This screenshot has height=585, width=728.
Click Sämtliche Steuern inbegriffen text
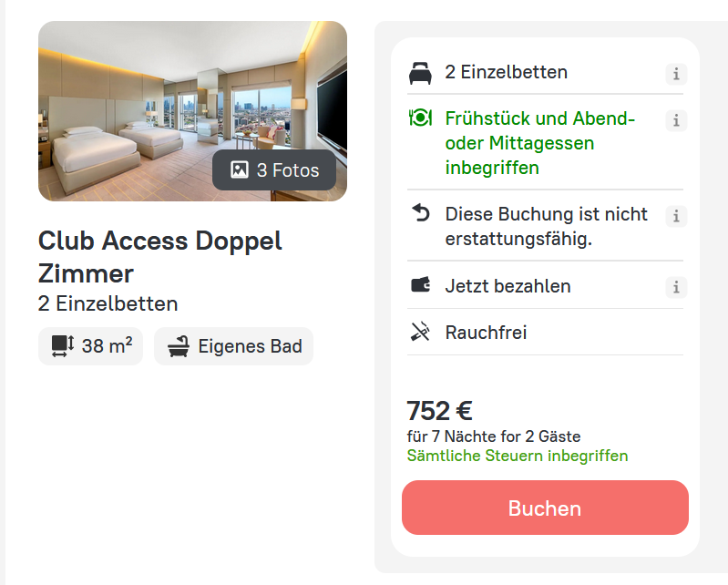coord(518,456)
